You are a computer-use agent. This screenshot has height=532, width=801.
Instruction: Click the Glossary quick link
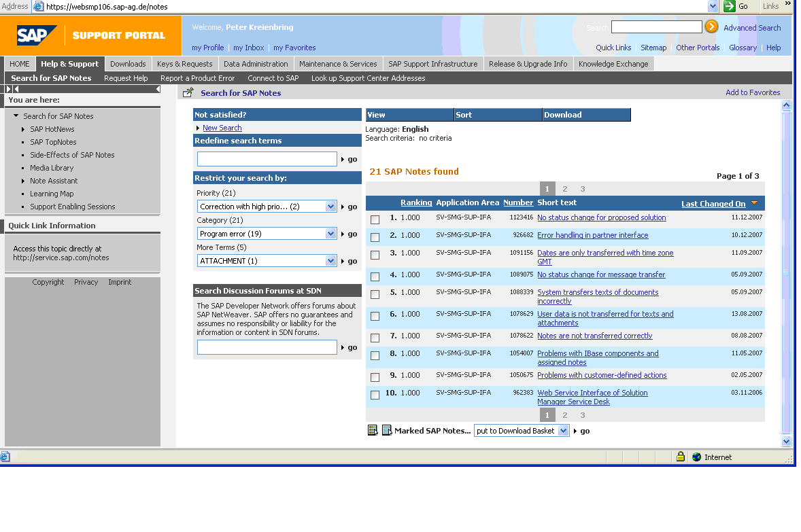743,48
